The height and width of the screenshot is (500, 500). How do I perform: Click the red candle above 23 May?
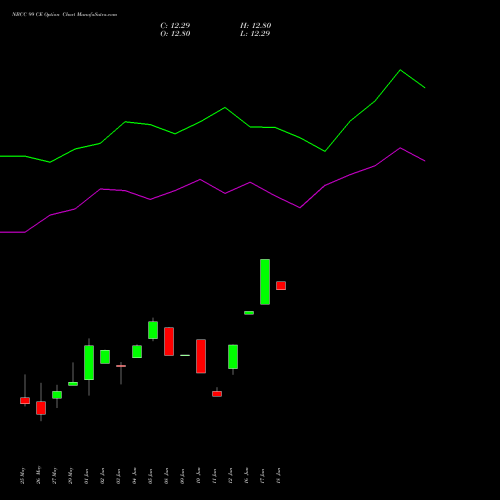point(25,400)
